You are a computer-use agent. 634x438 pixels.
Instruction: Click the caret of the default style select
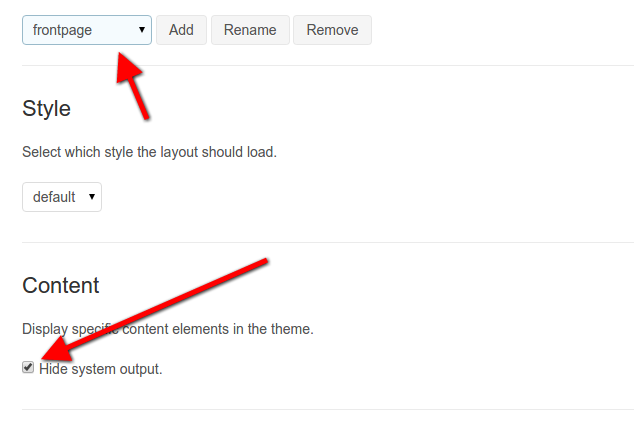click(x=92, y=197)
